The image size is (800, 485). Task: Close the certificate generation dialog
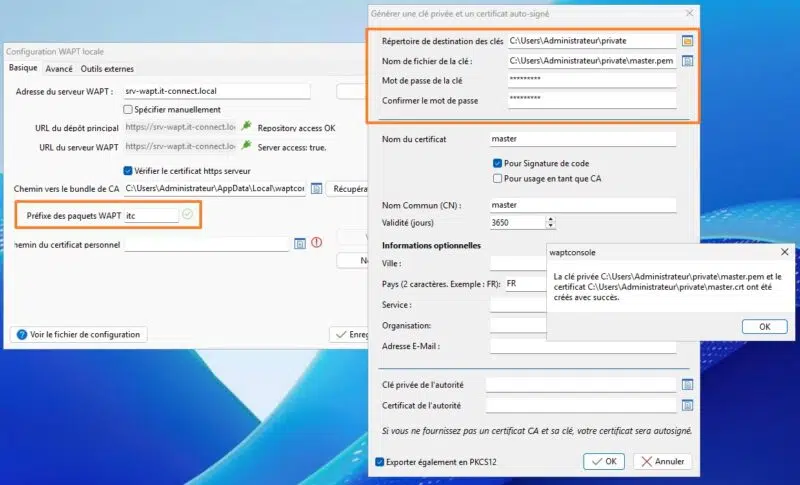[689, 13]
